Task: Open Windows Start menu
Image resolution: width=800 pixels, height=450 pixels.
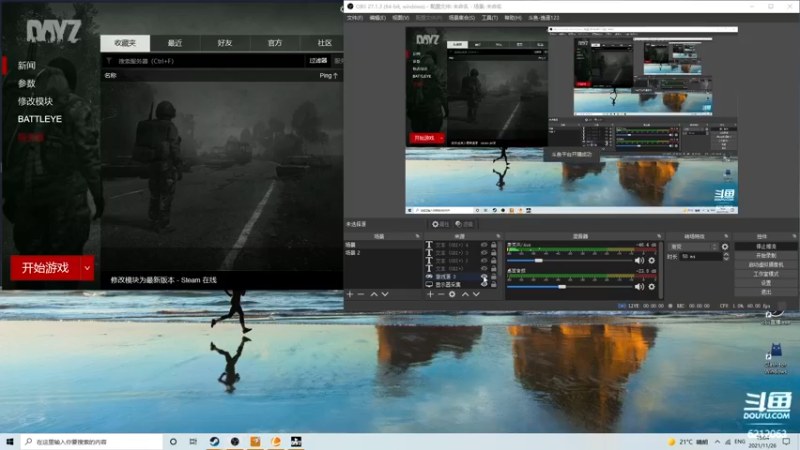Action: tap(10, 441)
